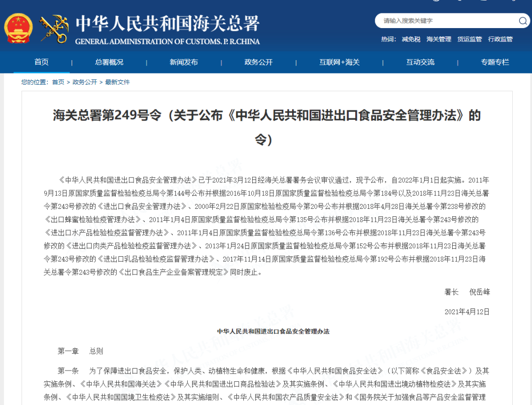Screen dimensions: 532x405
Task: Open 互联网+海关 navigation item
Action: click(339, 62)
